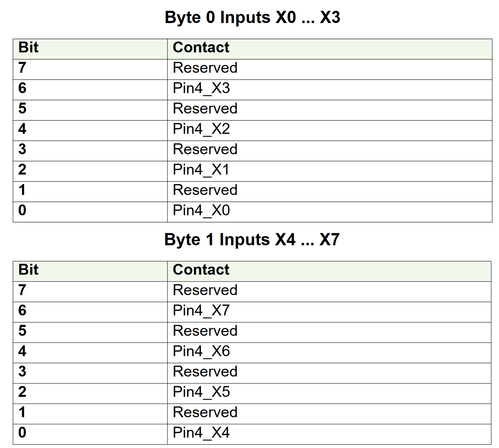This screenshot has width=499, height=448.
Task: Select Reserved for bit 3 in Byte 1 table
Action: click(x=205, y=372)
